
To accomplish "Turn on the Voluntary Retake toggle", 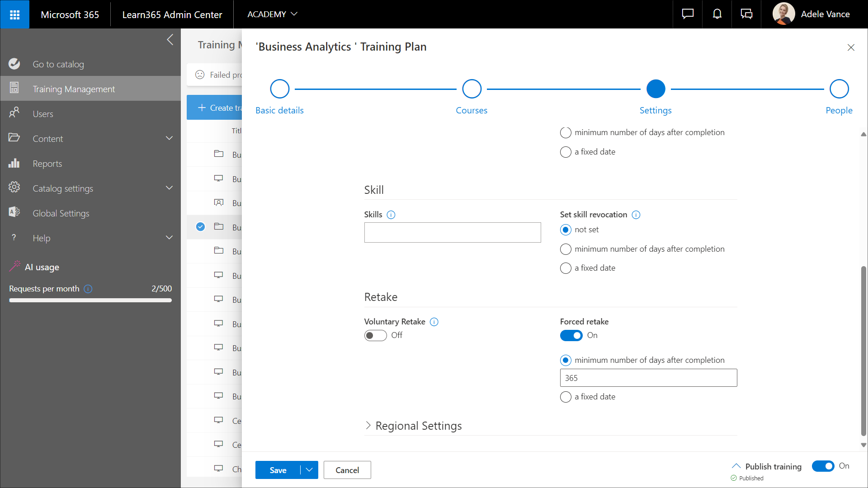I will pyautogui.click(x=375, y=336).
